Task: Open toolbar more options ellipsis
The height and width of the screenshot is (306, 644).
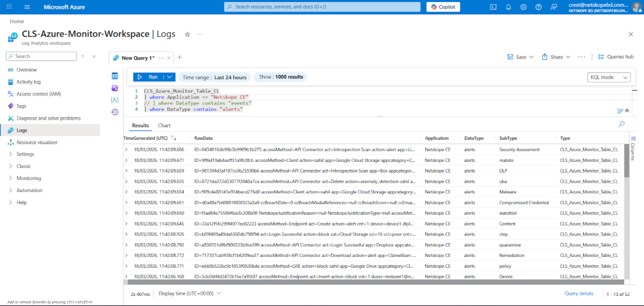Action: (582, 57)
